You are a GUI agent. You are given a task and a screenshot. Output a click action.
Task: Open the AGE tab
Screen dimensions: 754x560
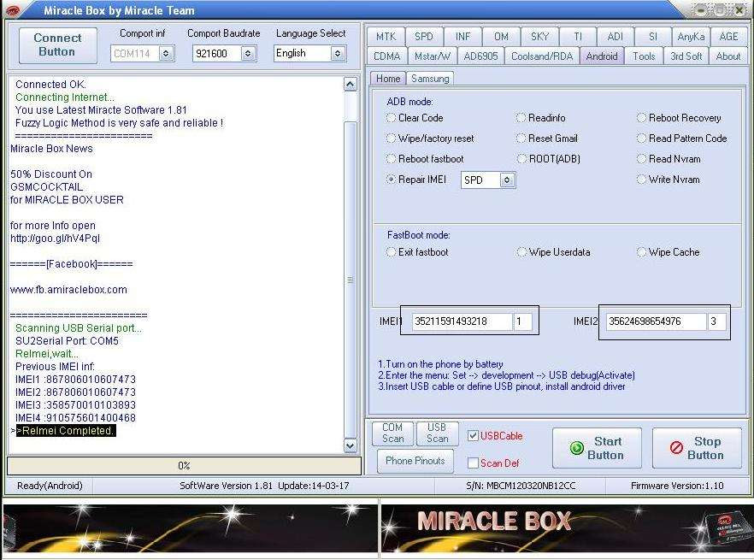[x=728, y=37]
